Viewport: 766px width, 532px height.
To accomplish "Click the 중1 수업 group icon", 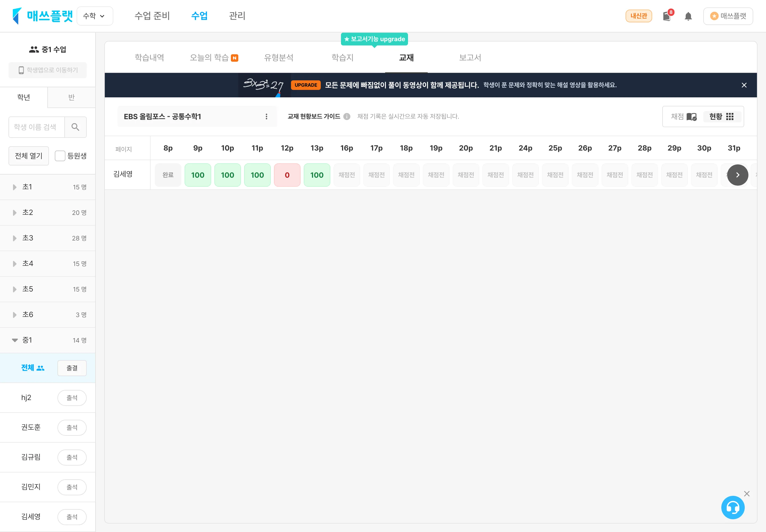I will 34,49.
